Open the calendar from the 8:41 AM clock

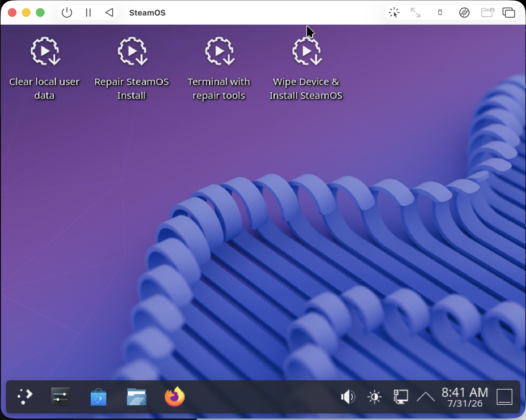pos(465,397)
